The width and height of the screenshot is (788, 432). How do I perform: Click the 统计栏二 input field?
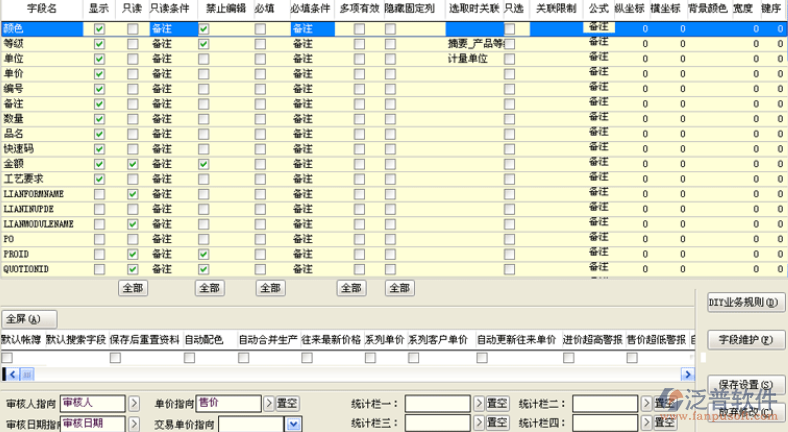[x=606, y=403]
